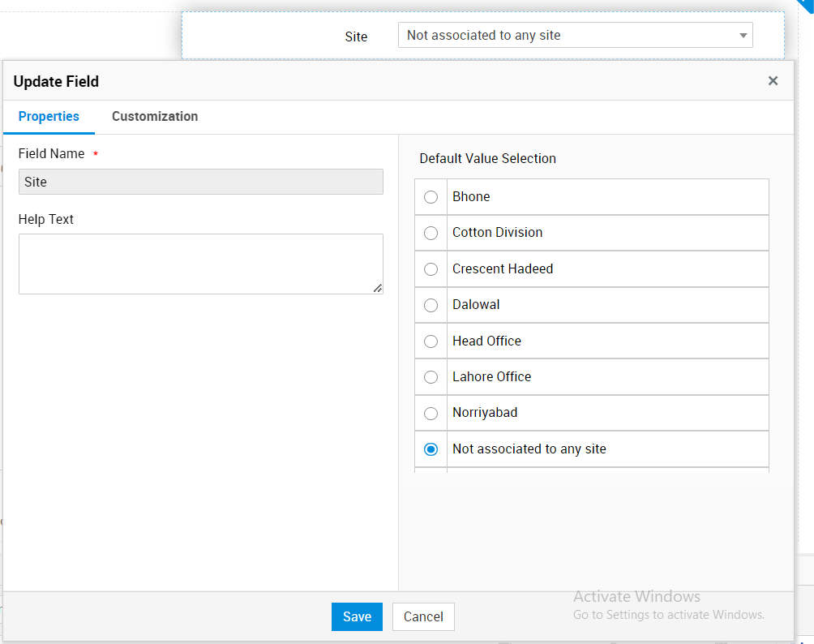The width and height of the screenshot is (814, 644).
Task: Click the Field Name label
Action: (x=51, y=153)
